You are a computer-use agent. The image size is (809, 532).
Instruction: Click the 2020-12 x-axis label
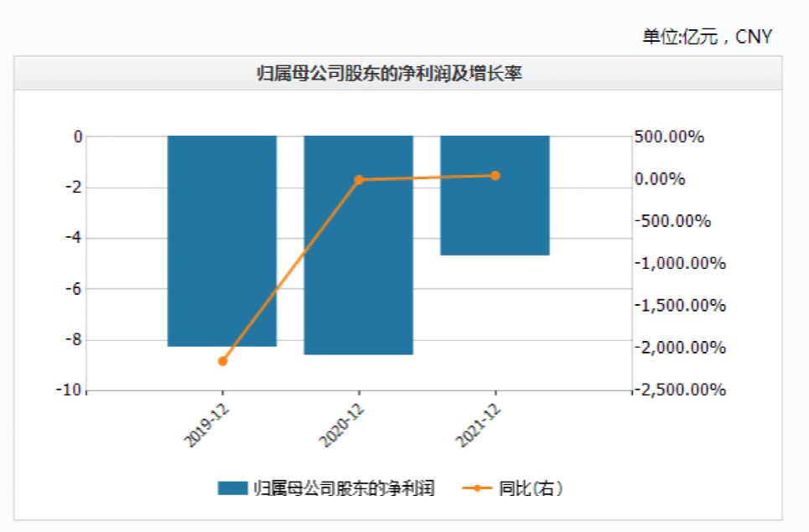pos(342,426)
